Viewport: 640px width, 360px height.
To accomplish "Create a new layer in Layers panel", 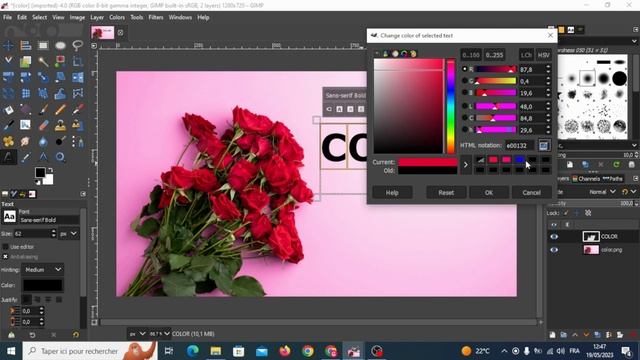I will tap(552, 335).
